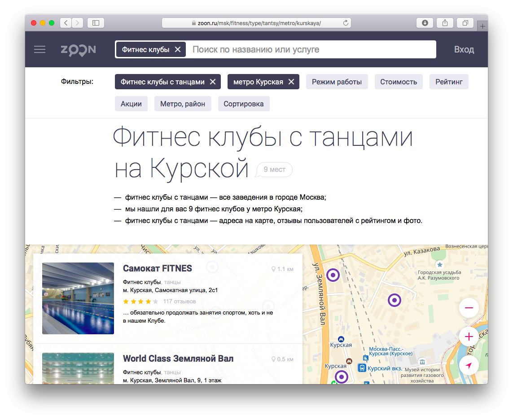The image size is (513, 420).
Task: Click the Самокат FITNES address text
Action: point(170,290)
